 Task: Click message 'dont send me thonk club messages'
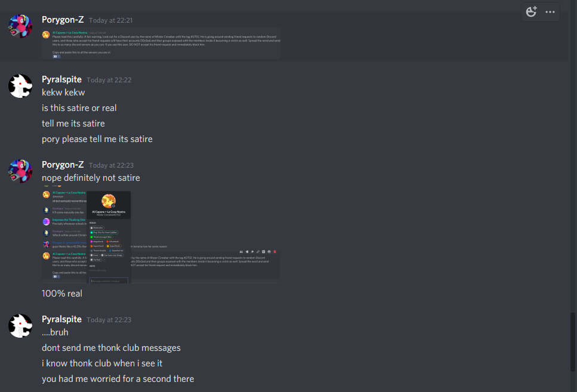tap(111, 348)
